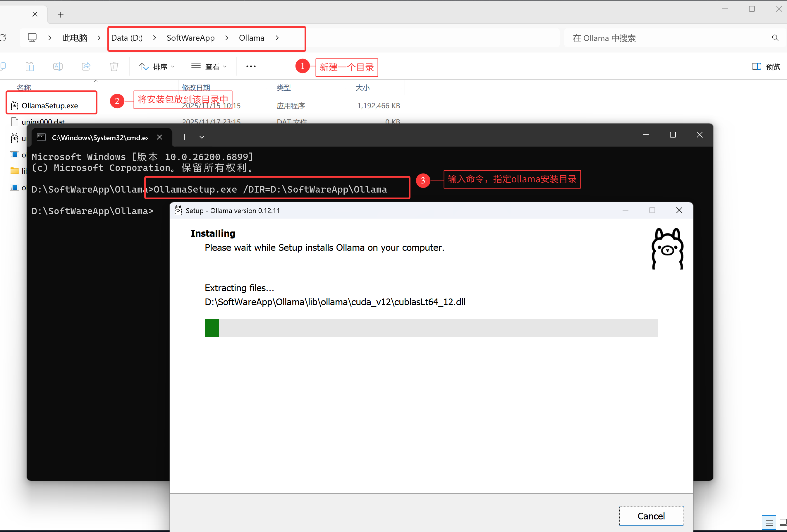Screen dimensions: 787x532
Task: Click the share icon in Explorer toolbar
Action: pyautogui.click(x=86, y=66)
